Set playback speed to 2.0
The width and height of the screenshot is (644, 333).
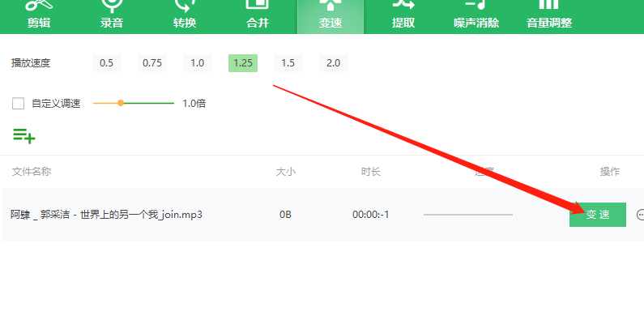334,63
